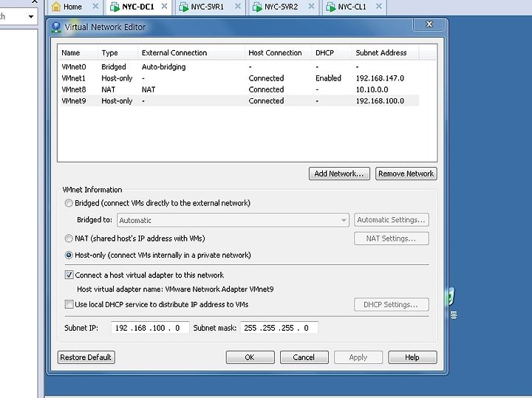Open the NYC-CL1 tab
This screenshot has width=532, height=398.
tap(355, 7)
